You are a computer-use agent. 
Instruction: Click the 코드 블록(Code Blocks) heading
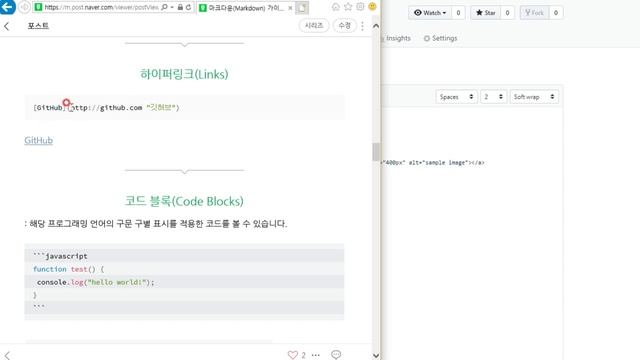point(184,201)
